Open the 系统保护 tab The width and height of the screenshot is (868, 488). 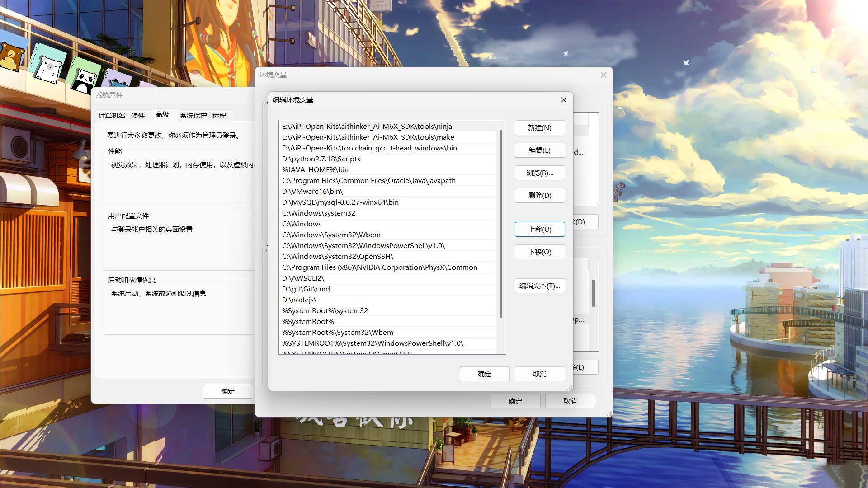(x=193, y=116)
